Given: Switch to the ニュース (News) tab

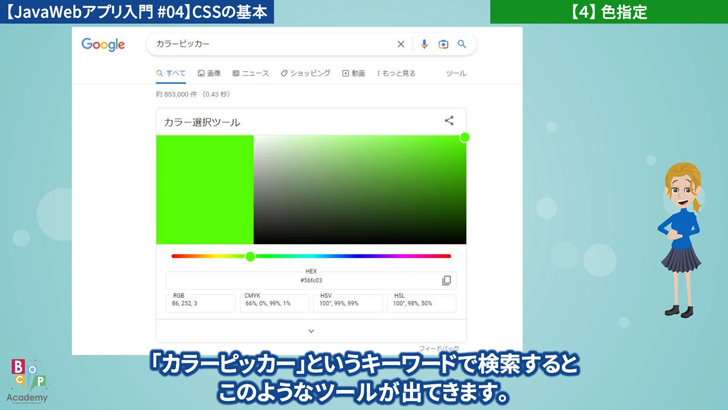Looking at the screenshot, I should coord(250,73).
